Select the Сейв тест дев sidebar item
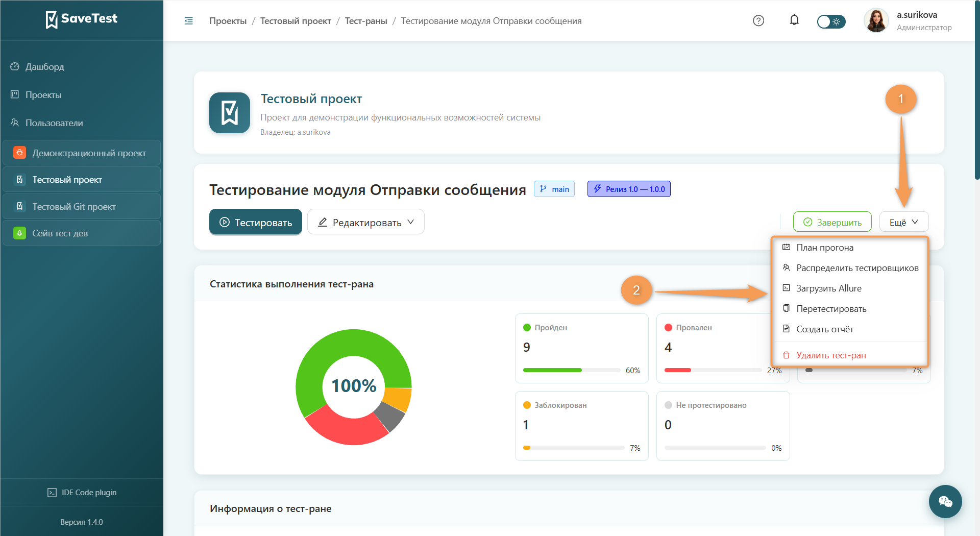This screenshot has width=980, height=536. click(x=82, y=233)
